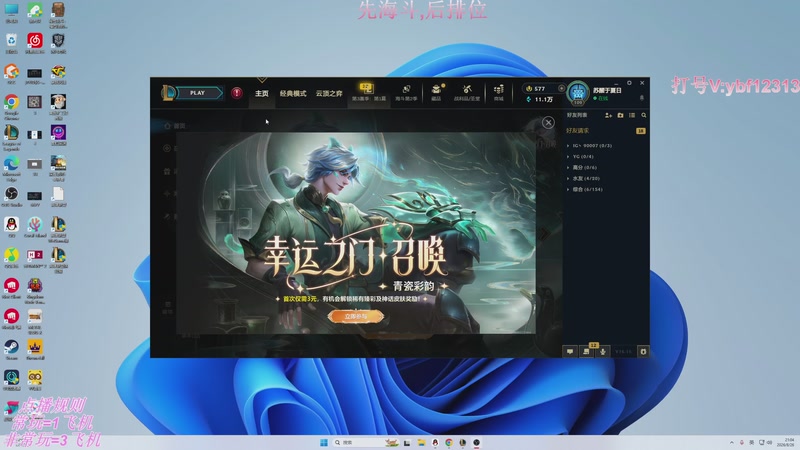Screen dimensions: 800x450
Task: Open the 经典模式 tab
Action: pos(293,93)
